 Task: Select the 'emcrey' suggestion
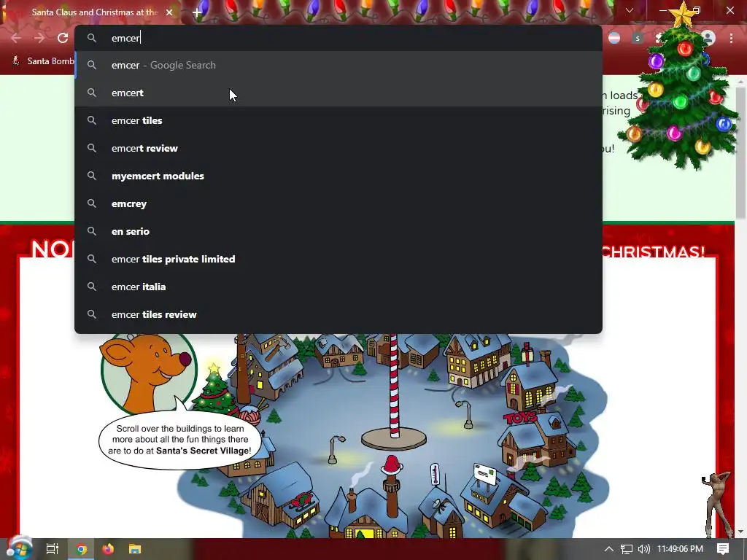coord(338,203)
